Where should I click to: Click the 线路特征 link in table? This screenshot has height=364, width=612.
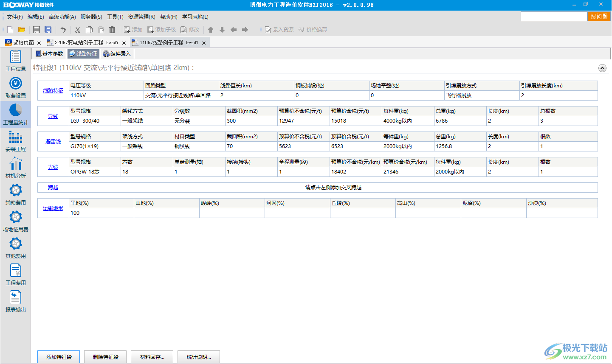53,91
